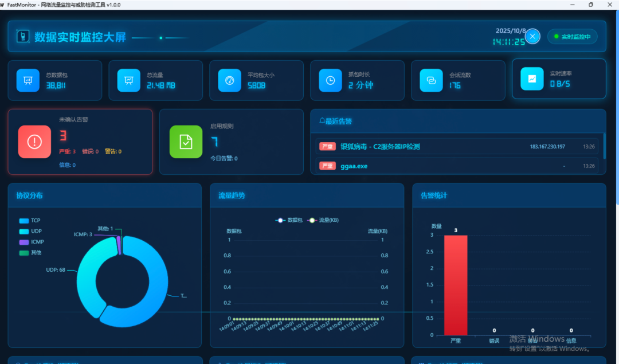Click the 会话流数 link icon

tap(431, 80)
